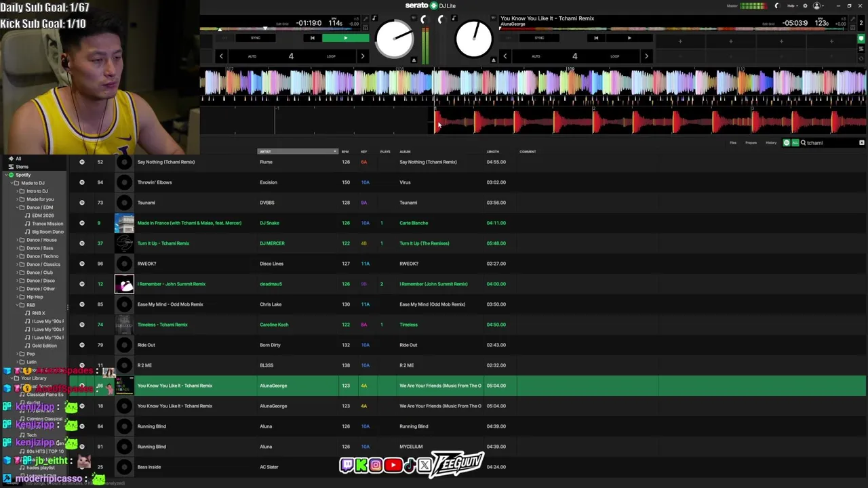This screenshot has width=868, height=488.
Task: Select the Stems library item
Action: [22, 167]
